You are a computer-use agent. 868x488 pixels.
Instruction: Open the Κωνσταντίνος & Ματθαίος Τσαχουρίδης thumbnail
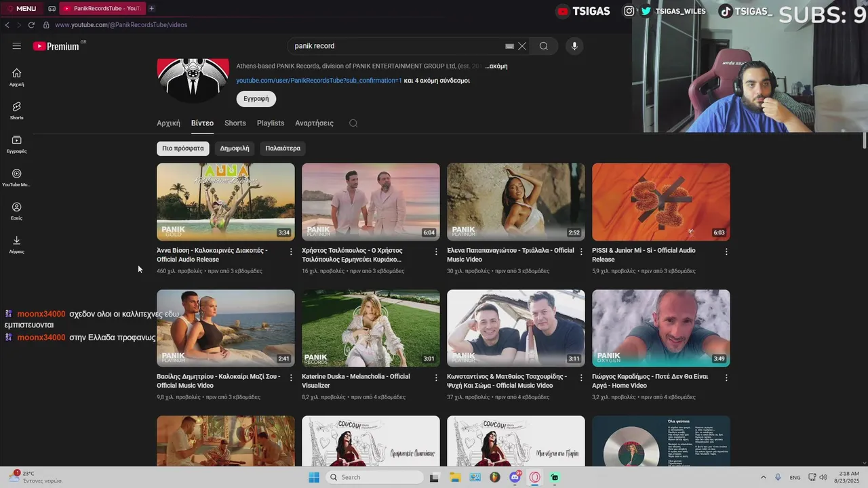coord(516,329)
